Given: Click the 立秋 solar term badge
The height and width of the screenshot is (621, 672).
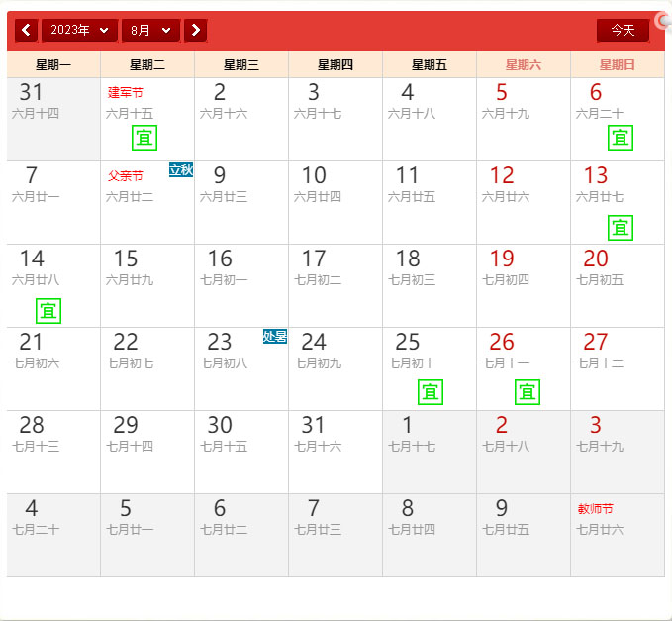Looking at the screenshot, I should click(181, 170).
